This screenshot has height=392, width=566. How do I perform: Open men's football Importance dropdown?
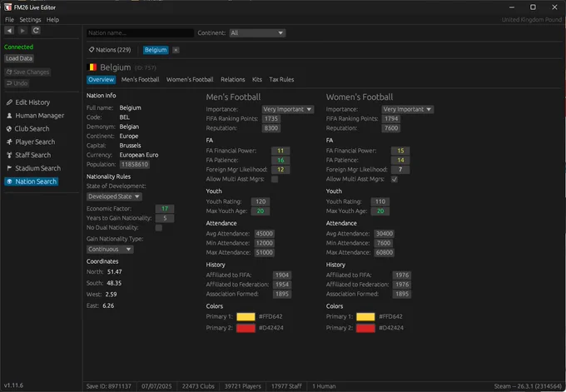(x=288, y=109)
